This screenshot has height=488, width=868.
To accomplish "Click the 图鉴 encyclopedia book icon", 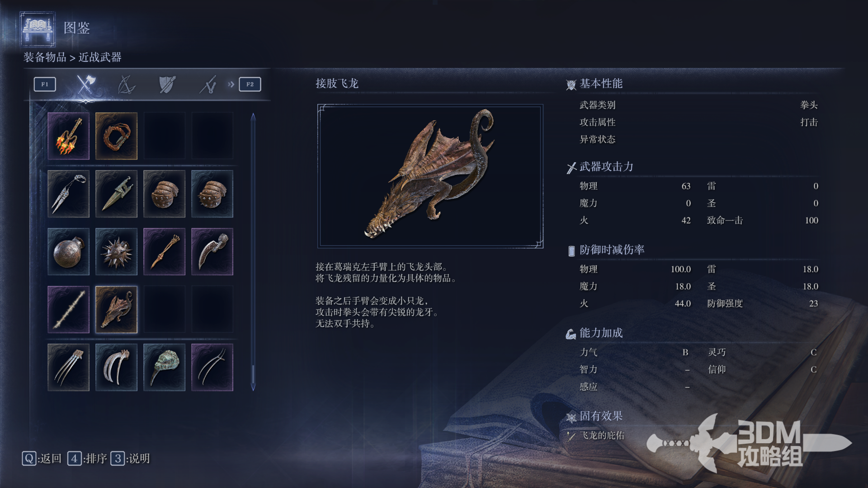I will coord(38,29).
